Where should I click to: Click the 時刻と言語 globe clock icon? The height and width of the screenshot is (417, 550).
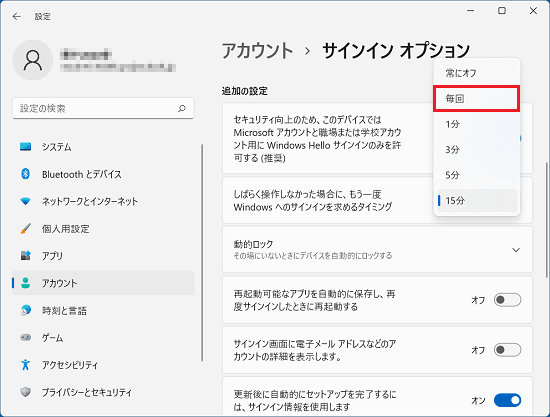pos(25,310)
